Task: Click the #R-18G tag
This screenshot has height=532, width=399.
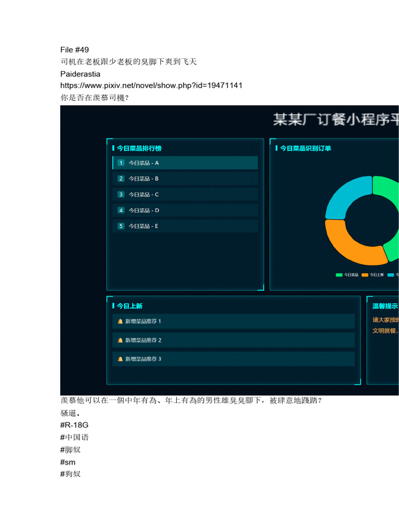Action: (x=74, y=425)
